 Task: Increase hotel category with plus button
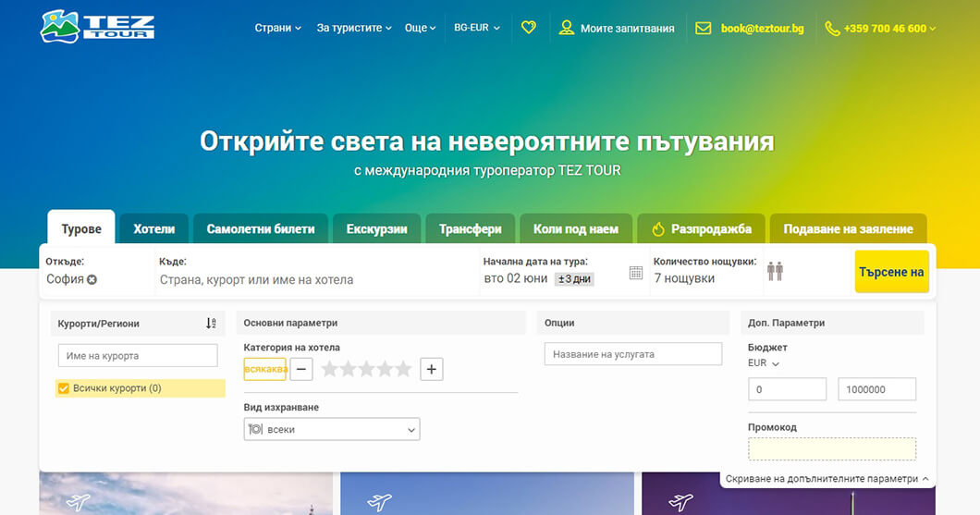(x=431, y=369)
